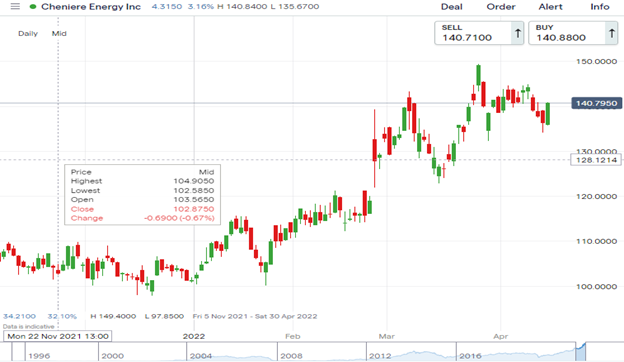Click the Fri 5 Nov 2021 - Sat 30 Apr 2022 range

tap(255, 316)
